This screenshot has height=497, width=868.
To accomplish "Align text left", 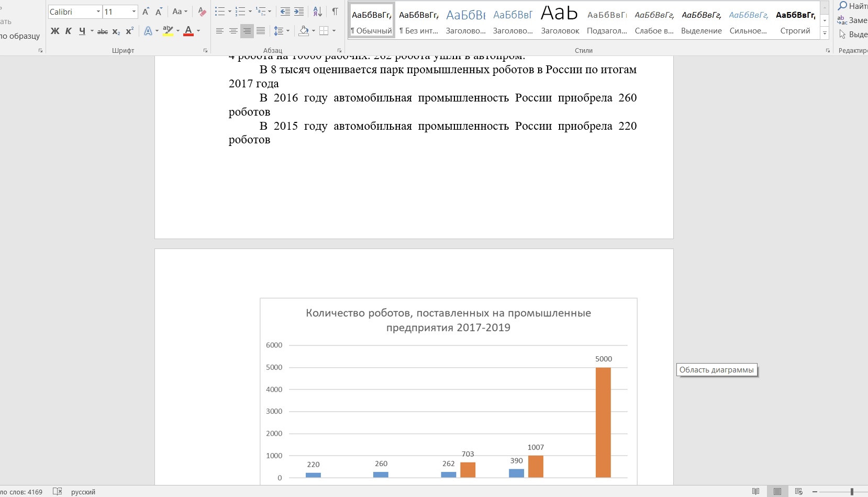I will (220, 31).
